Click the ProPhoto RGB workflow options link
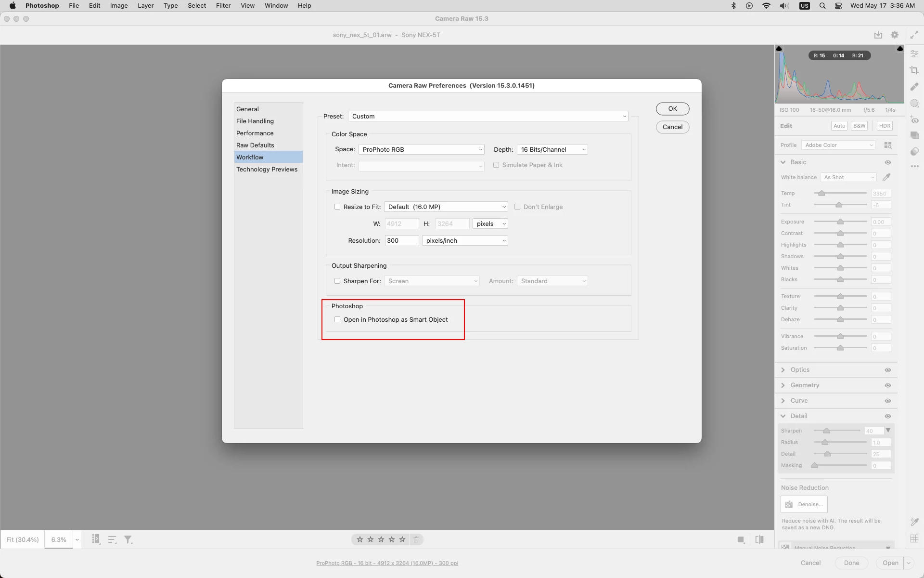 pos(387,563)
